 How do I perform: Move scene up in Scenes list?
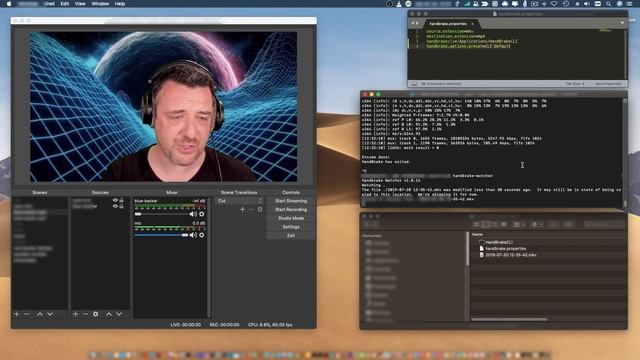pyautogui.click(x=40, y=314)
